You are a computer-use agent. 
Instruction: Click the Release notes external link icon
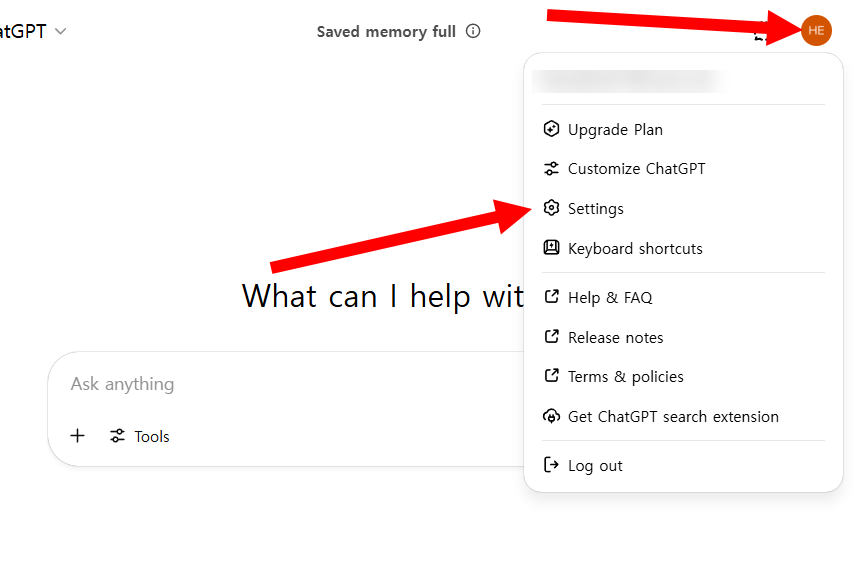pos(551,336)
